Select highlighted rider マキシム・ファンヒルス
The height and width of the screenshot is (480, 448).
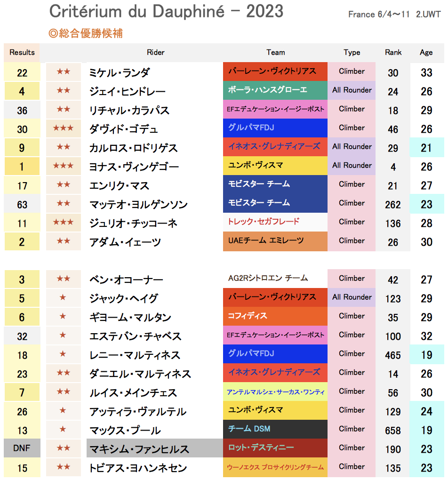pos(155,449)
